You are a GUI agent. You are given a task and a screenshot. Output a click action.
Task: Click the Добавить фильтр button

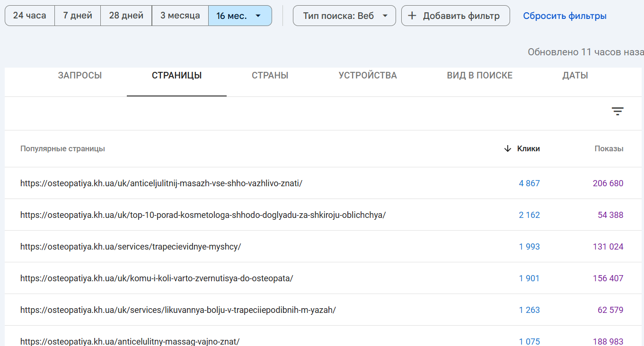pos(456,16)
